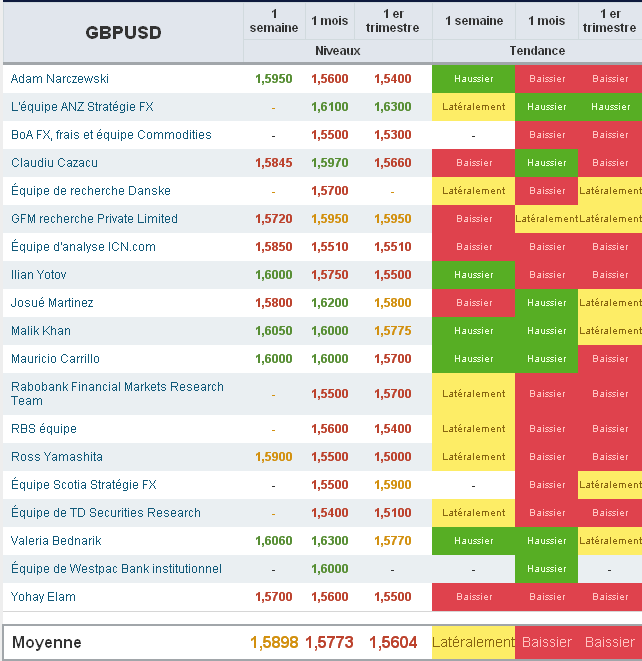Click Niveaux 1 mois column header

pos(330,21)
